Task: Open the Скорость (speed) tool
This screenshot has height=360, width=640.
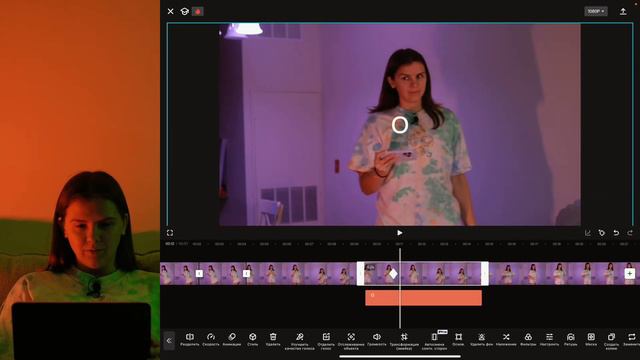Action: 211,340
